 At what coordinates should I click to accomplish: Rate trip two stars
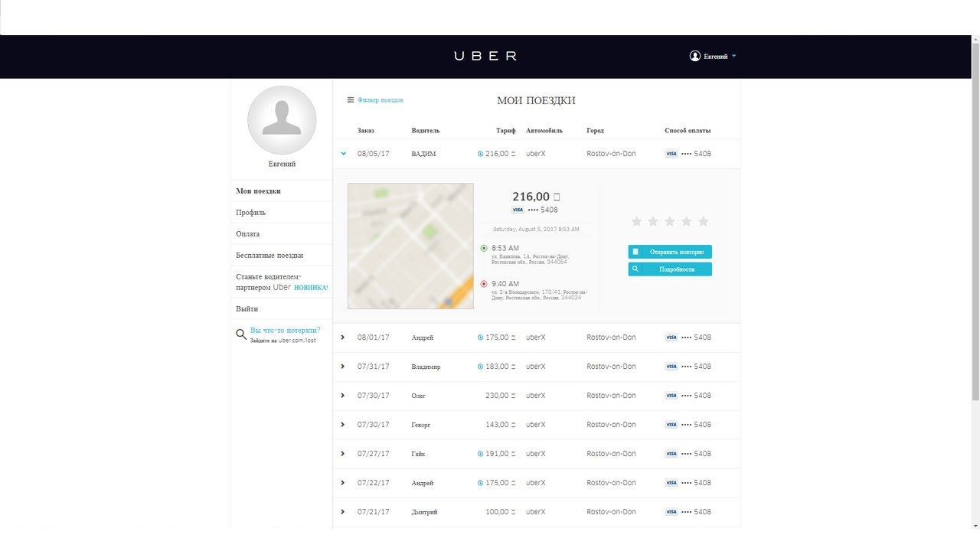click(653, 221)
